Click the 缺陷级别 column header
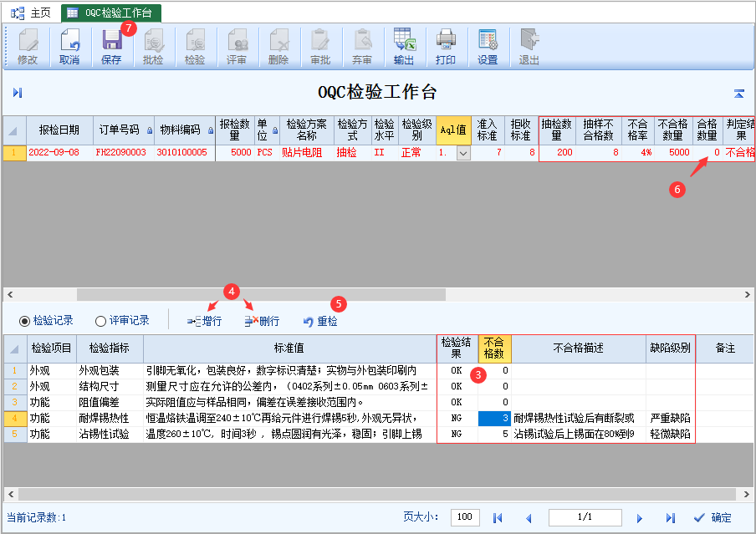 (x=670, y=348)
